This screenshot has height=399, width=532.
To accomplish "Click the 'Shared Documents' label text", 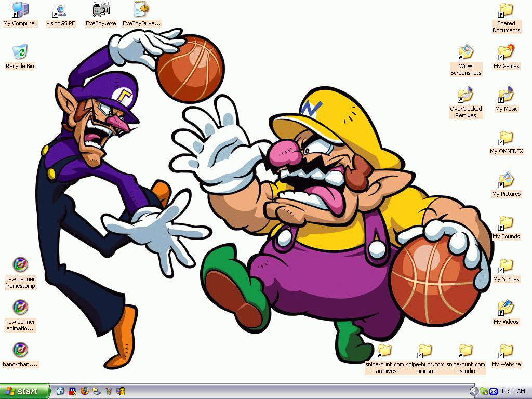I will (506, 27).
